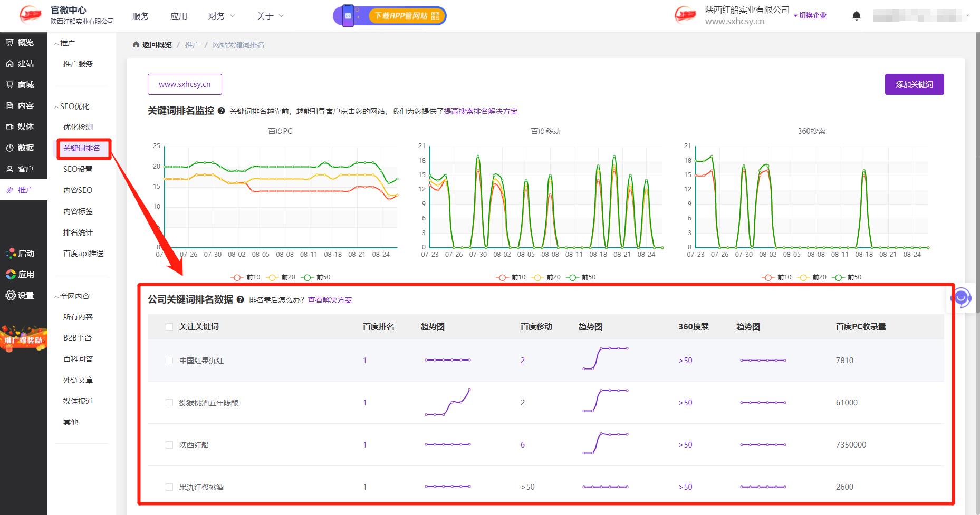The width and height of the screenshot is (980, 515).
Task: Select 百度api推送 in the SEO menu
Action: 83,253
